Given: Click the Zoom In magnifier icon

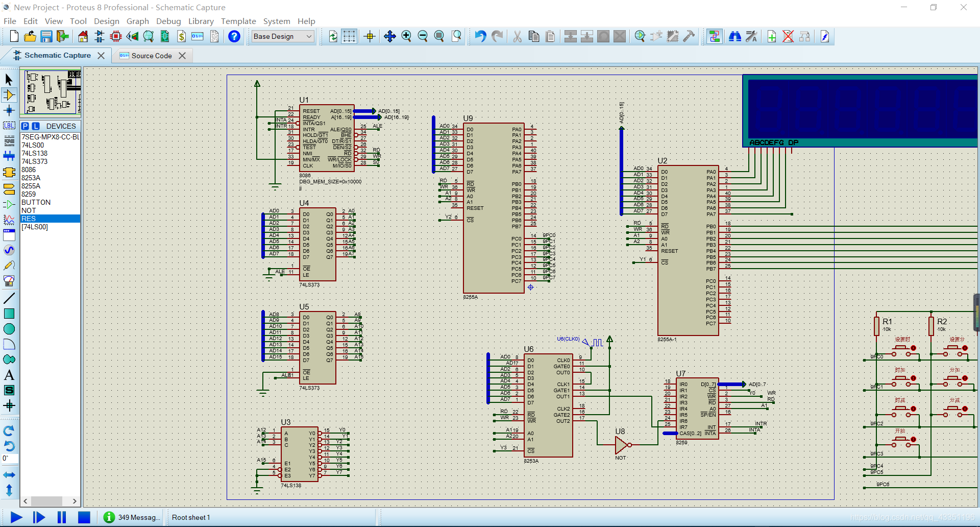Looking at the screenshot, I should 406,36.
